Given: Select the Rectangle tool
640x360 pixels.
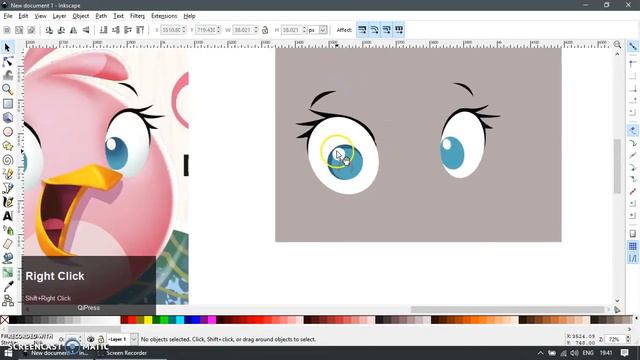Looking at the screenshot, I should [x=7, y=104].
